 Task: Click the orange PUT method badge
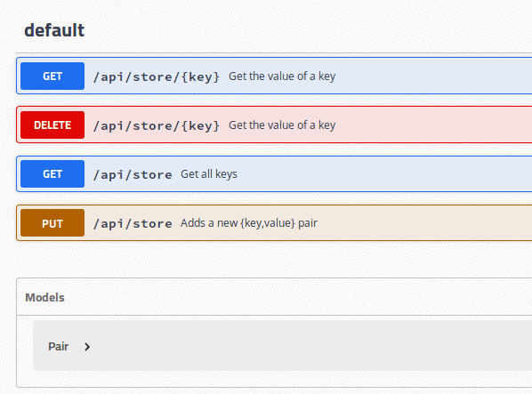pyautogui.click(x=52, y=222)
